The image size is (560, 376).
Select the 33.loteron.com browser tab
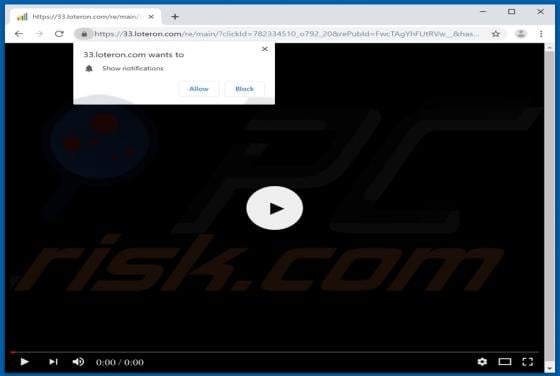[x=86, y=17]
